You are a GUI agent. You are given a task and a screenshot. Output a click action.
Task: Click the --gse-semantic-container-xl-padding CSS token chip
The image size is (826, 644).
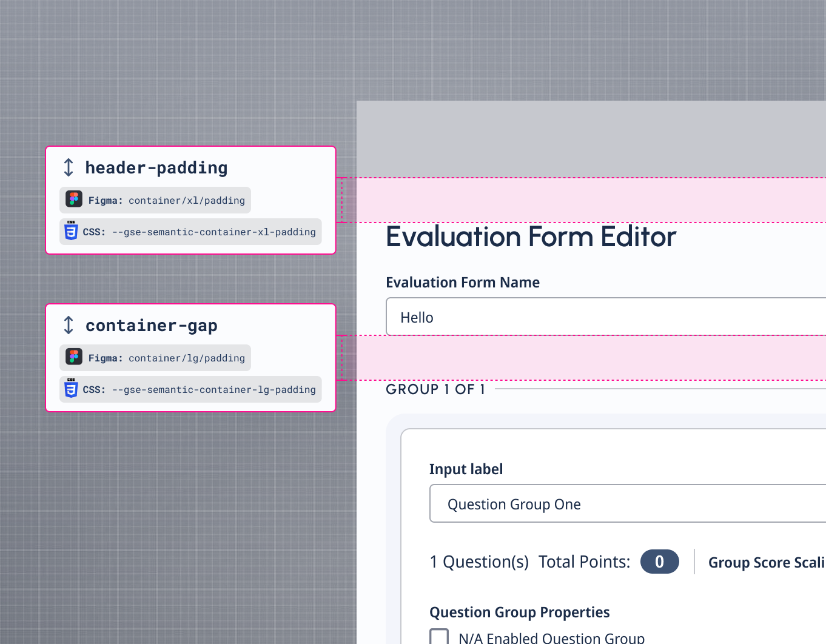point(190,232)
